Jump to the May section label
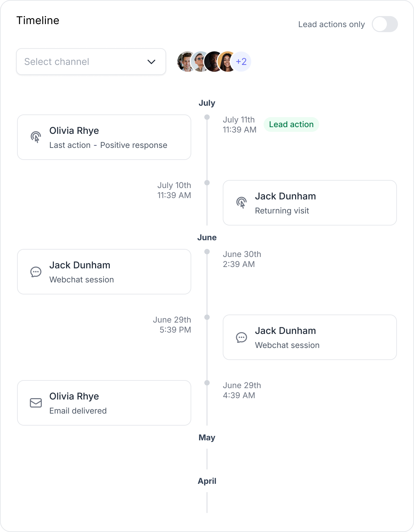This screenshot has width=414, height=532. (207, 438)
